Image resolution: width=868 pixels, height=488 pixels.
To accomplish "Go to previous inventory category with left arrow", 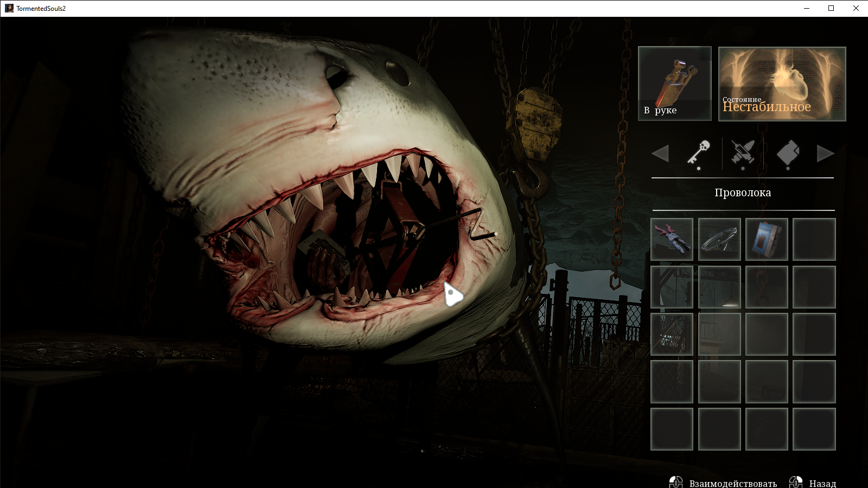I will [660, 153].
